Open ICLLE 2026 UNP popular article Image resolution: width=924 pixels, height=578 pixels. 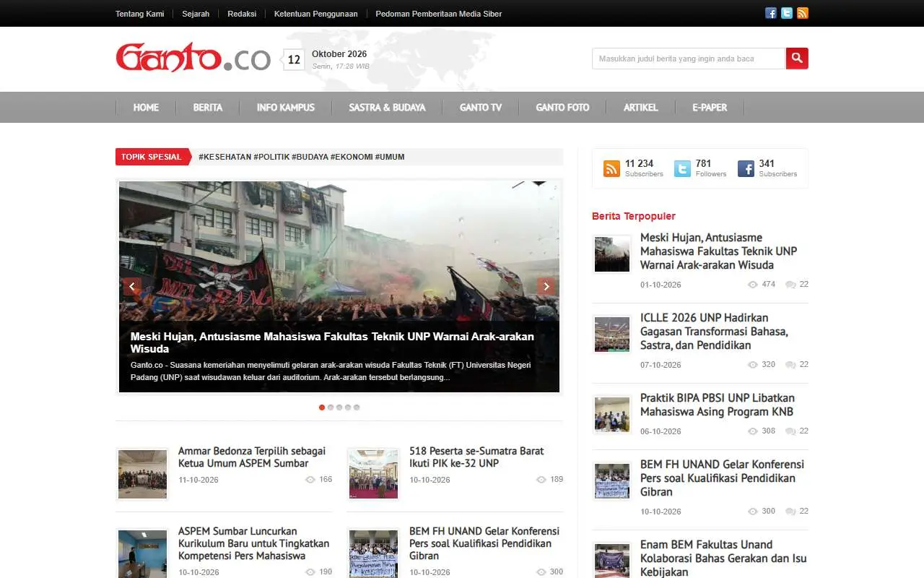coord(714,332)
